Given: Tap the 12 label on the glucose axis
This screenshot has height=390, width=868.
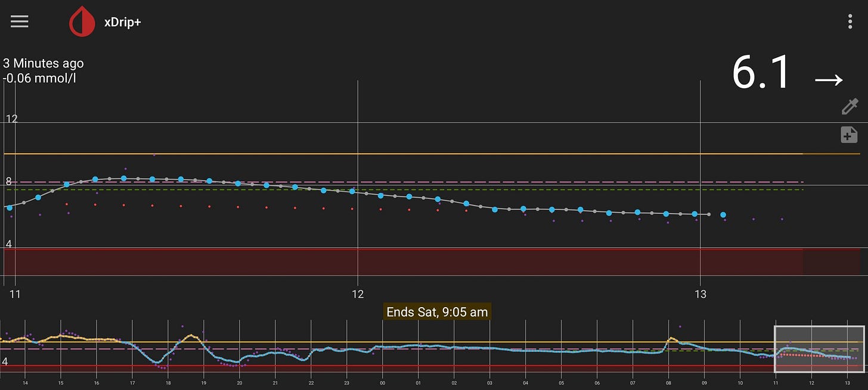Looking at the screenshot, I should coord(11,119).
